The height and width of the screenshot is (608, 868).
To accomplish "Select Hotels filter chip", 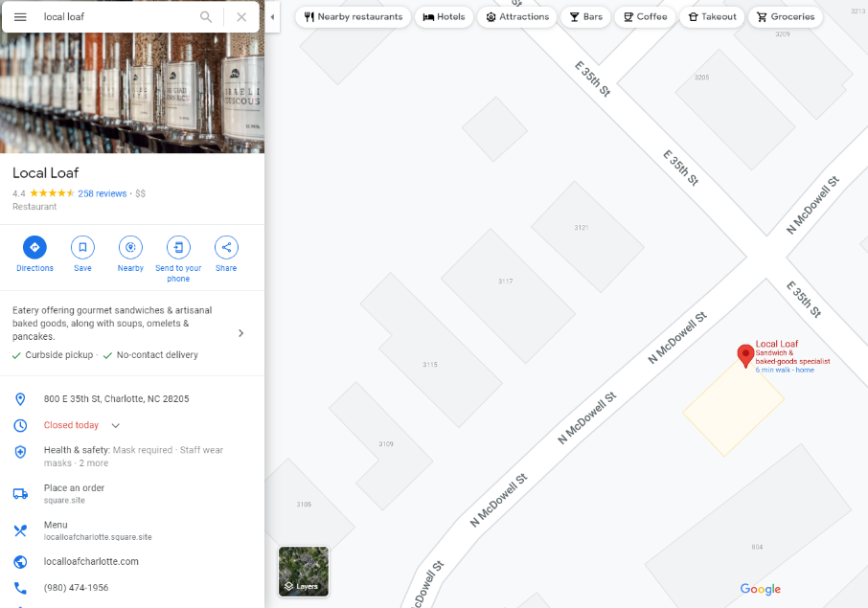I will pos(444,16).
